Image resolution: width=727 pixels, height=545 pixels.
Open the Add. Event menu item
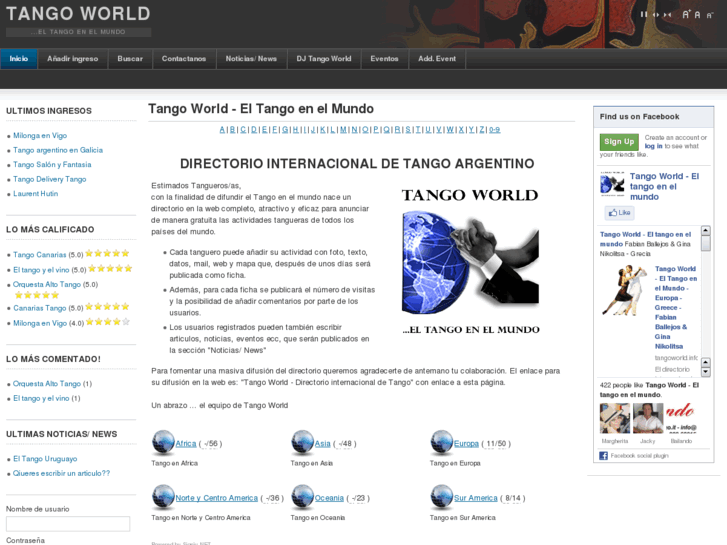[437, 59]
